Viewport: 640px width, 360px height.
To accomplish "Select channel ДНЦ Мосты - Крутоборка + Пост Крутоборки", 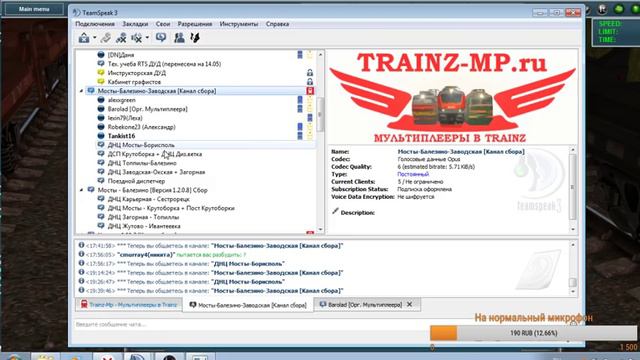I will pyautogui.click(x=171, y=208).
